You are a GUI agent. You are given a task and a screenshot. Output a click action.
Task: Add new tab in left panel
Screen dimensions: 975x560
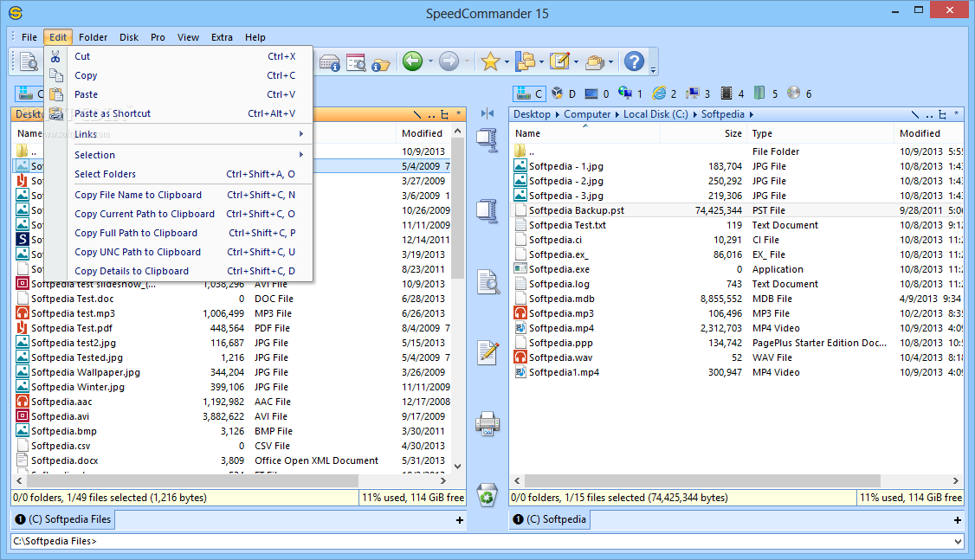pos(460,520)
